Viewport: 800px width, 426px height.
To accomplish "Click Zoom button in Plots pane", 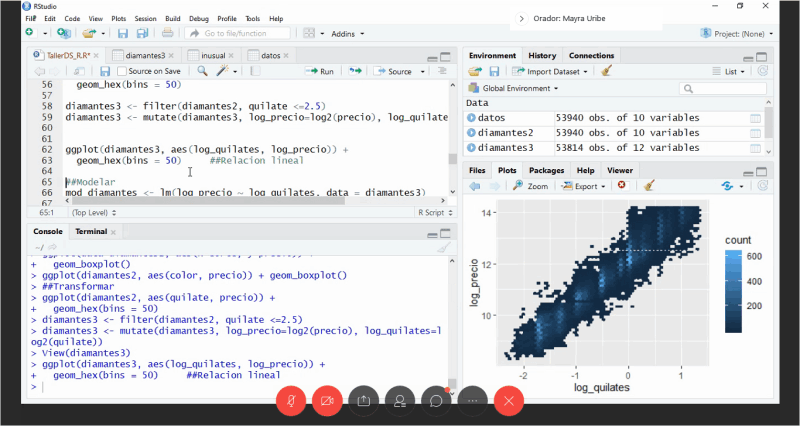I will (x=530, y=185).
